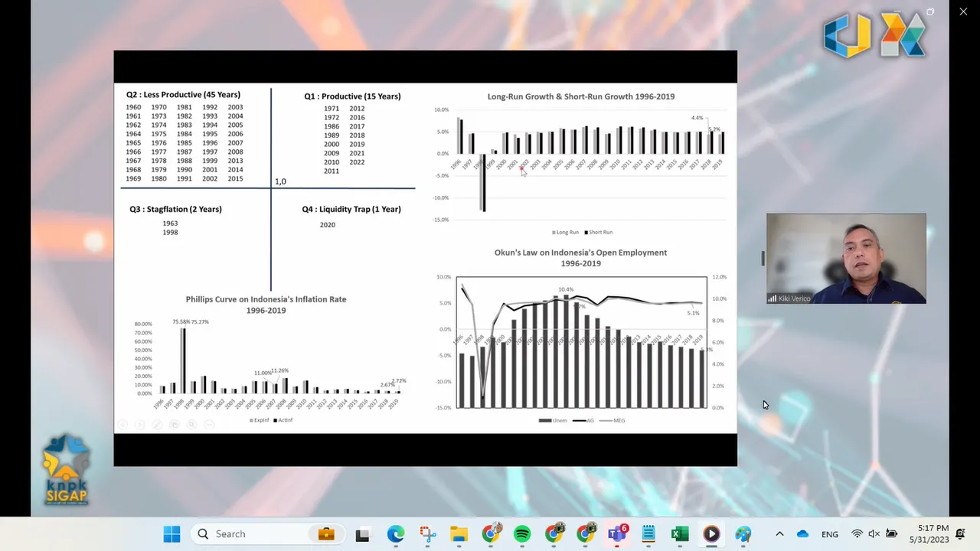Open Microsoft Edge from the taskbar
Screen dimensions: 980x551
395,534
